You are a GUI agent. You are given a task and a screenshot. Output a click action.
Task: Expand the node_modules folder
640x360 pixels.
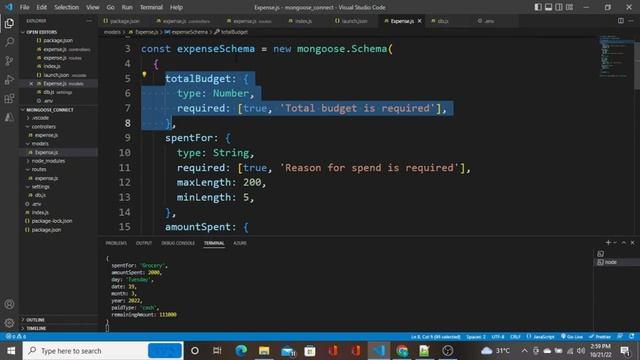(x=48, y=161)
